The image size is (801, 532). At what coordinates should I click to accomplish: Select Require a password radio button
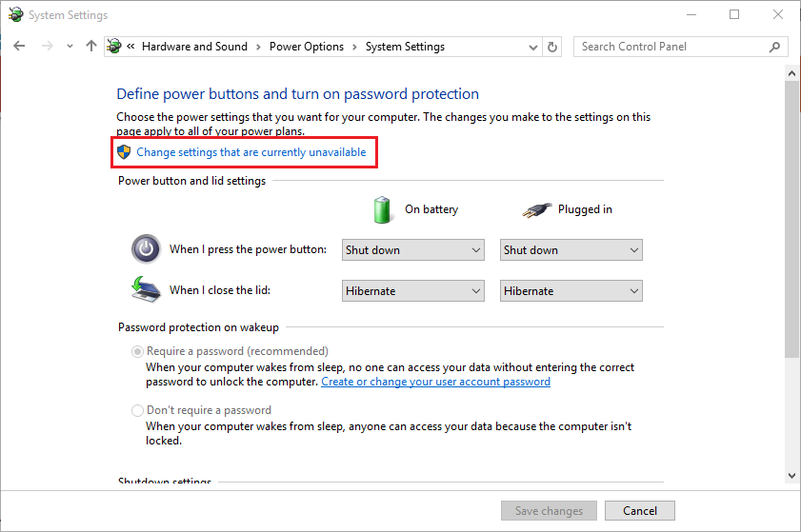(137, 352)
